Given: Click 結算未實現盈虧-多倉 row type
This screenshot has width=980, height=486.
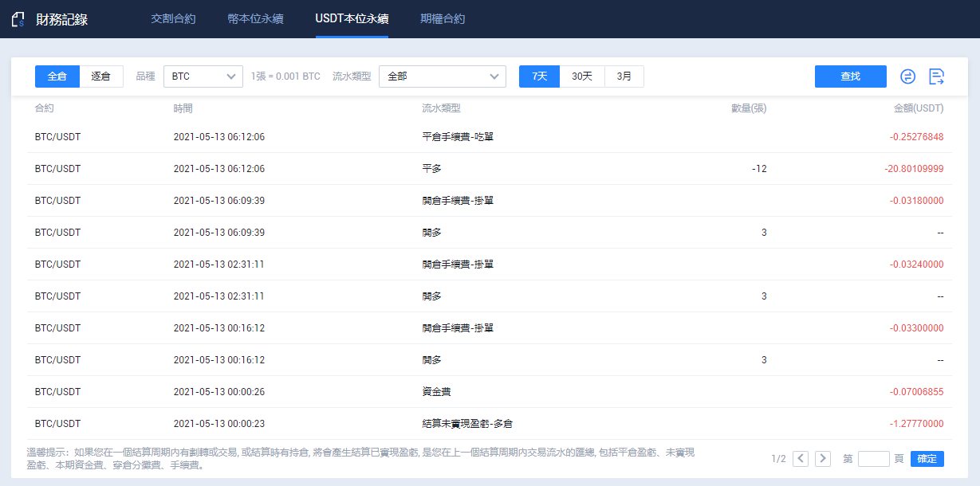Looking at the screenshot, I should click(466, 424).
